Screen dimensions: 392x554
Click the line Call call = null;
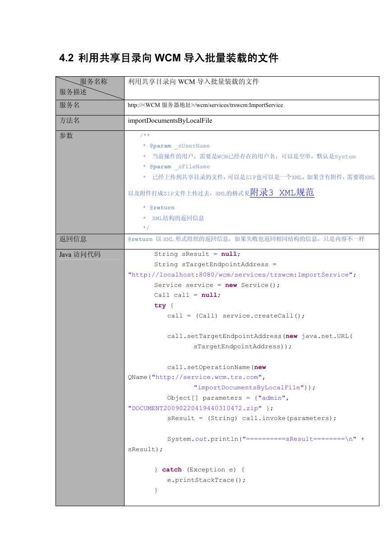(x=188, y=295)
